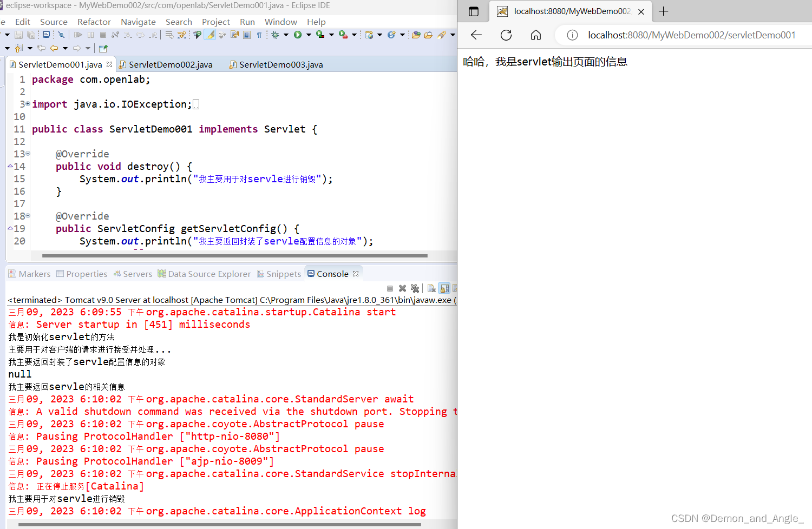This screenshot has height=529, width=812.
Task: Click the Suspend debug icon
Action: click(x=90, y=35)
